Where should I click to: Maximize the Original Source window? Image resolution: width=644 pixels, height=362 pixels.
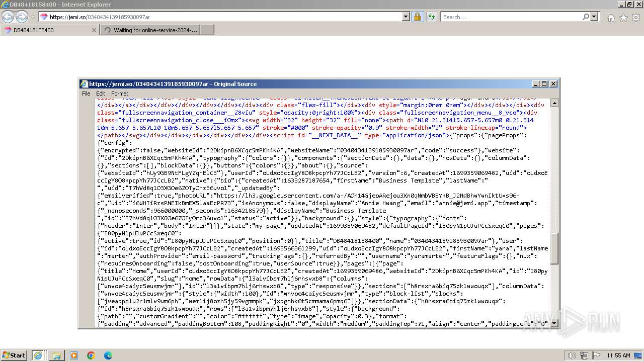[x=544, y=84]
